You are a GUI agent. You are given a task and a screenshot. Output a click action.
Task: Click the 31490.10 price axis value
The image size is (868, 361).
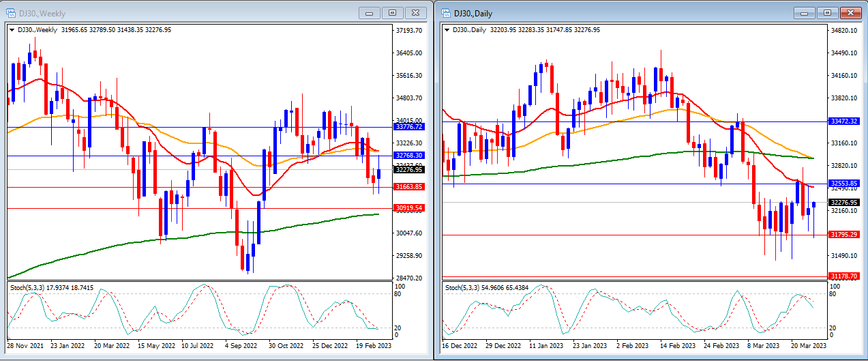coord(844,256)
